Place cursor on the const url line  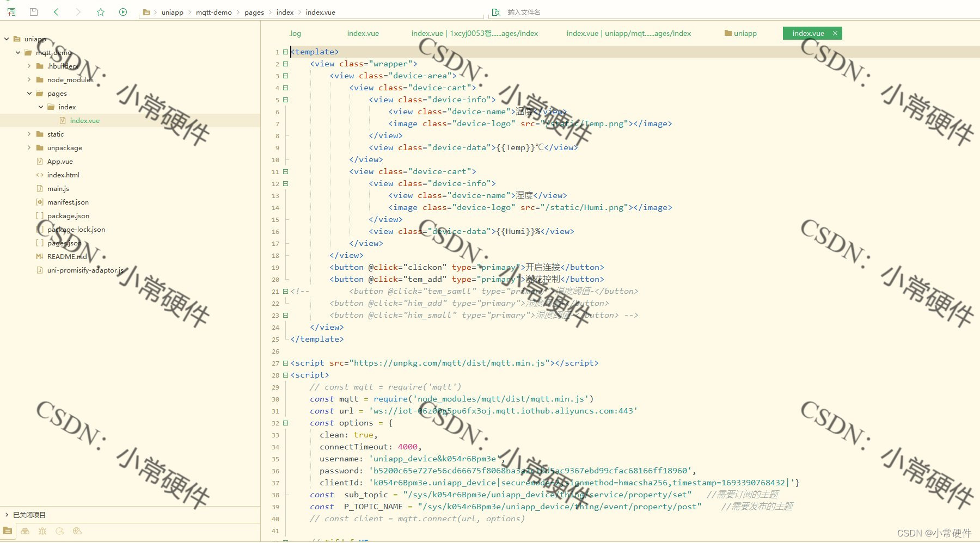tap(473, 411)
